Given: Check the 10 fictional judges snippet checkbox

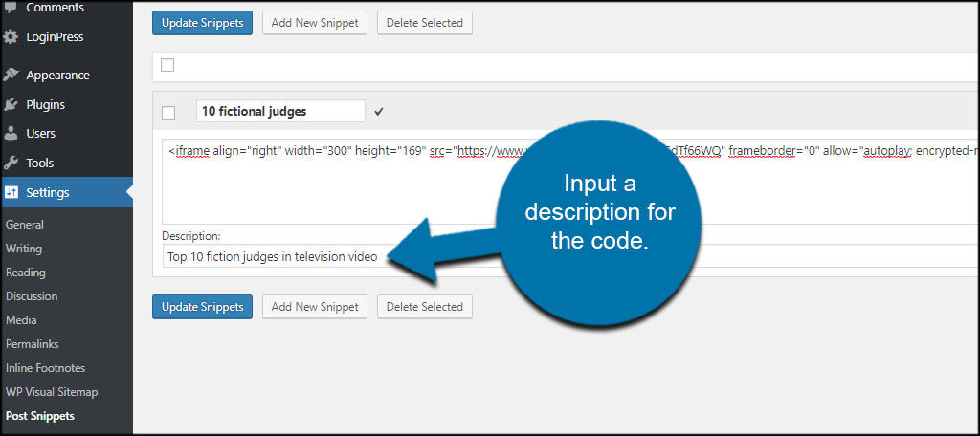Looking at the screenshot, I should [x=168, y=113].
